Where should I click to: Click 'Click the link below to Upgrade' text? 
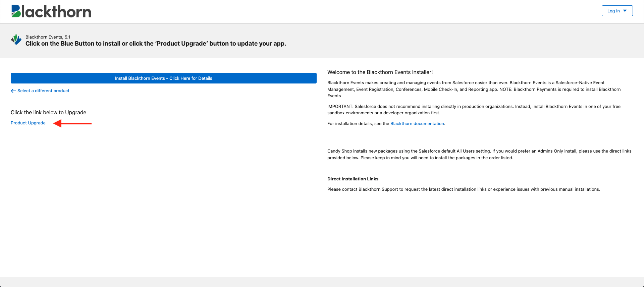48,112
